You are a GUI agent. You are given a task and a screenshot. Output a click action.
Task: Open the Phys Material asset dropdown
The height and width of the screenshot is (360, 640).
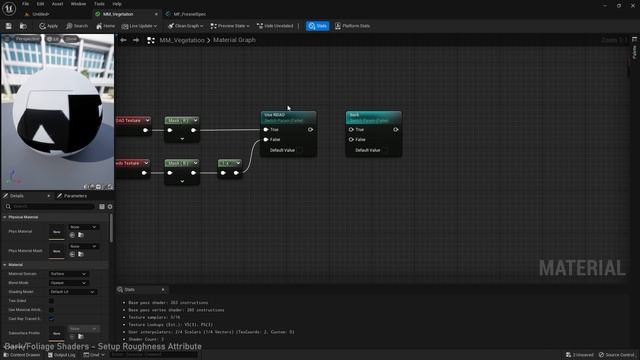[83, 227]
